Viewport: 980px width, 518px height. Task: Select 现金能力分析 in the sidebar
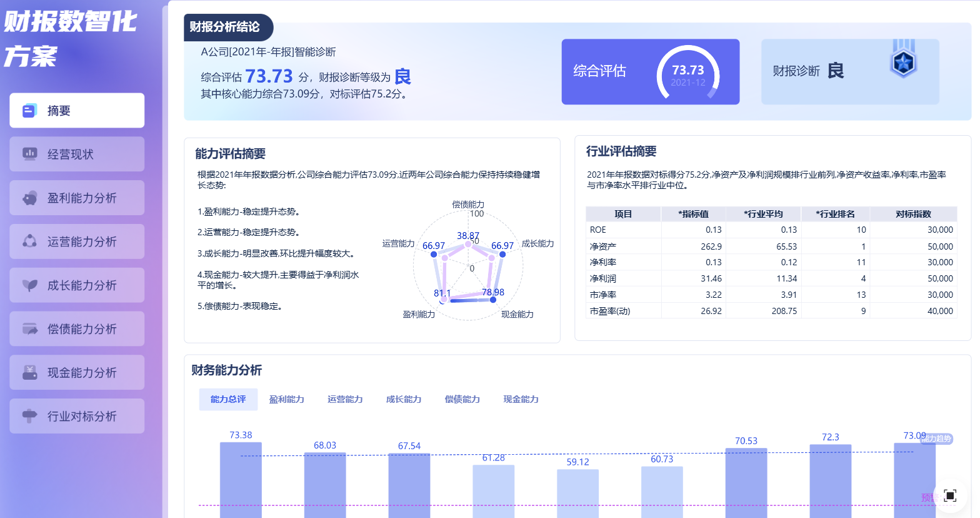77,373
